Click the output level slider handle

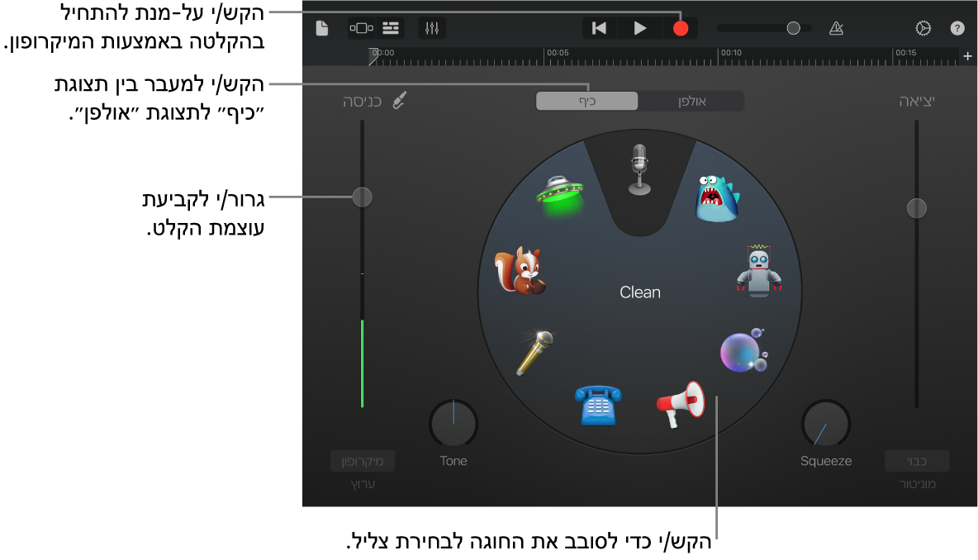[916, 207]
